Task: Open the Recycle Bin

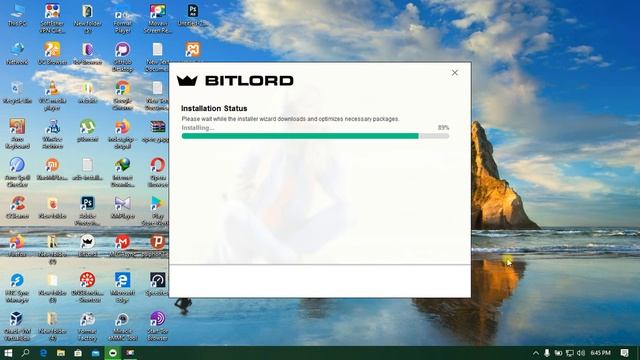Action: pyautogui.click(x=17, y=92)
